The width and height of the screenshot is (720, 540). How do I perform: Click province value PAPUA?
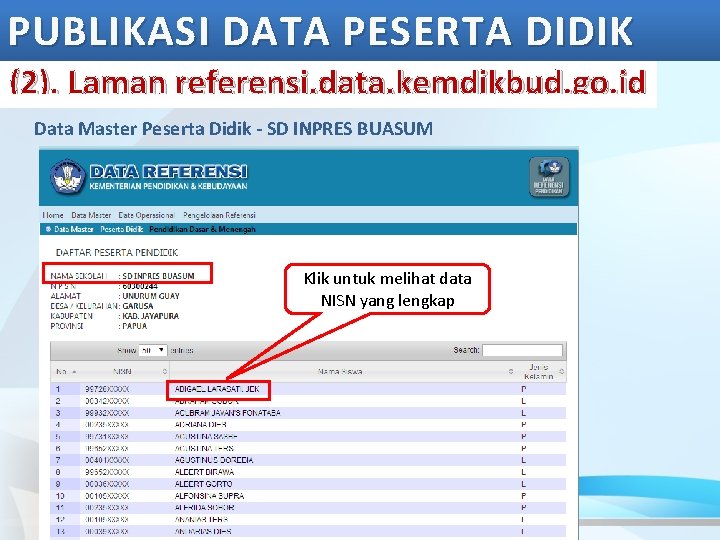(x=135, y=326)
